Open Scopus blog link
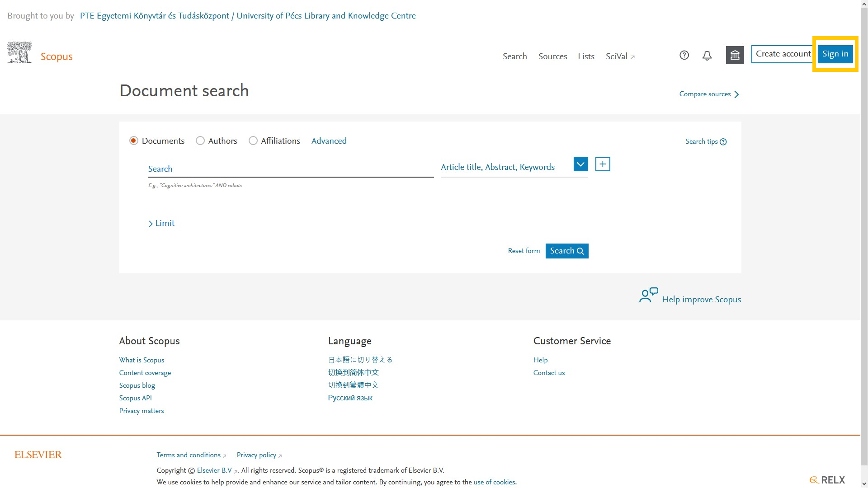The width and height of the screenshot is (868, 488). (x=137, y=385)
